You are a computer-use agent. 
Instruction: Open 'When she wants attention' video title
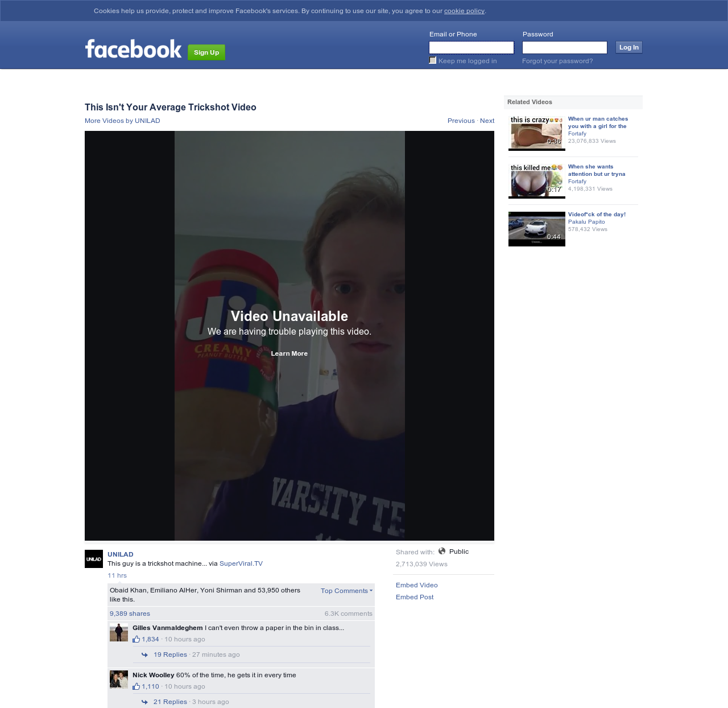point(597,170)
